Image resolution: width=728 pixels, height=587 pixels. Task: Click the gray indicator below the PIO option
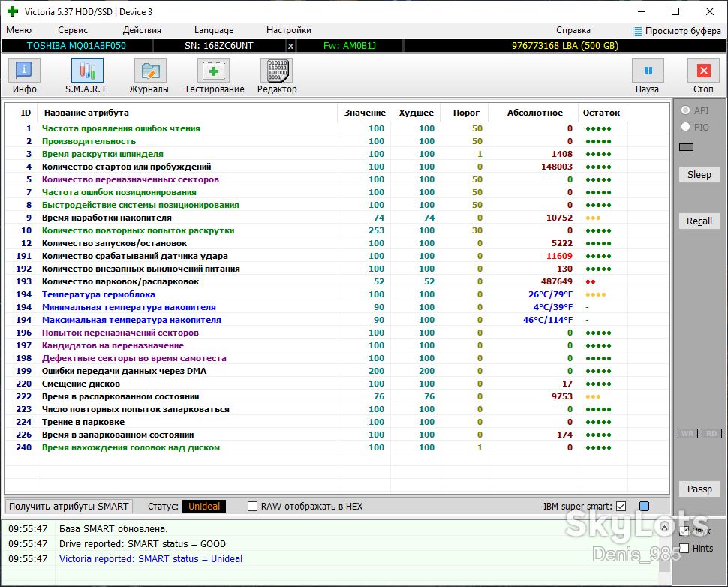pyautogui.click(x=686, y=147)
